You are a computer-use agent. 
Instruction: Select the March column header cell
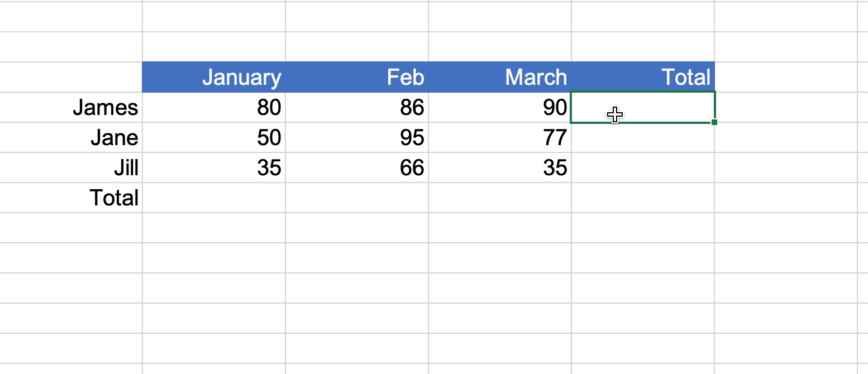(500, 77)
